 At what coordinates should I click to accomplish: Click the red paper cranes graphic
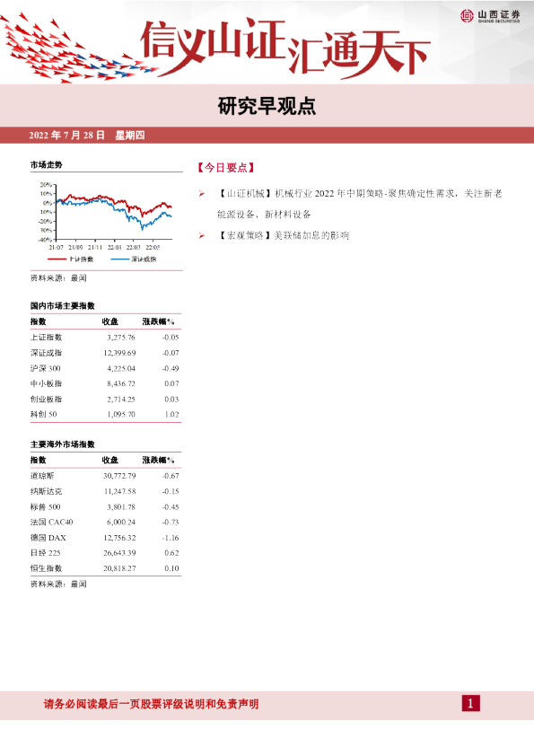77,48
